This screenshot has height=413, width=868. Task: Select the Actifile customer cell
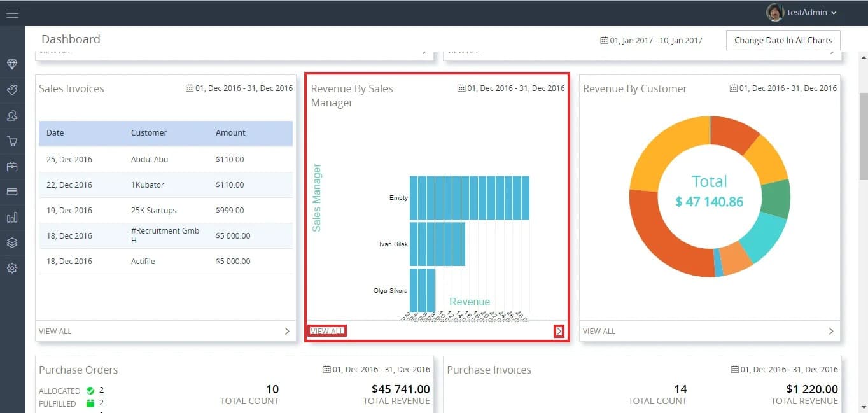click(143, 262)
